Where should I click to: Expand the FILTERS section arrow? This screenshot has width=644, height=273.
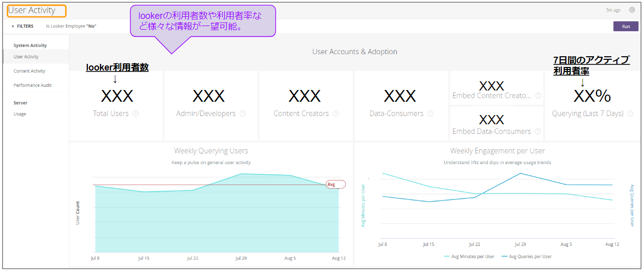[x=13, y=26]
